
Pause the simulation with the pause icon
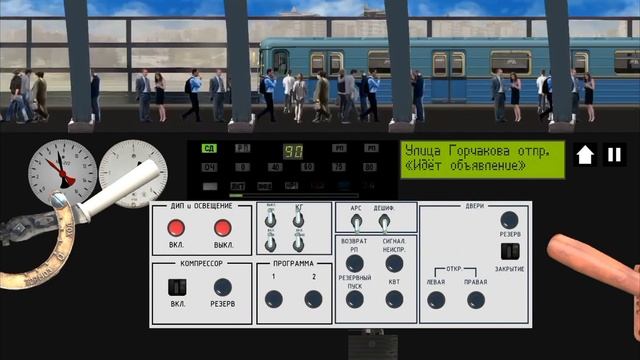(614, 155)
